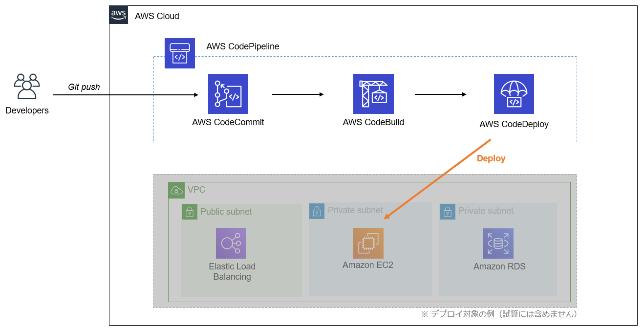Select the Japanese footnote about deploy target
This screenshot has height=332, width=644.
(499, 314)
